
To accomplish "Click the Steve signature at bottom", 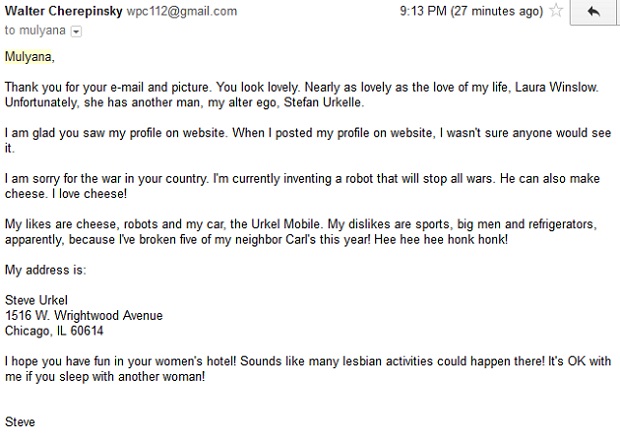I will coord(20,422).
